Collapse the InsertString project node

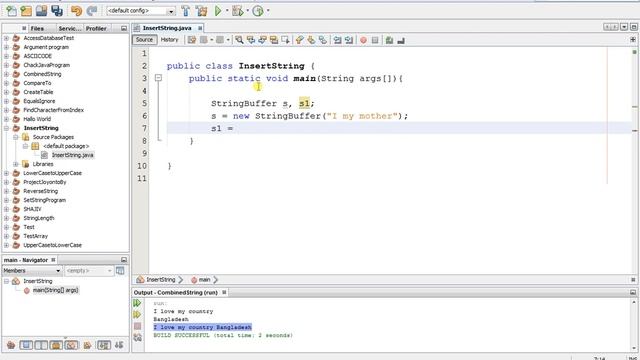pyautogui.click(x=6, y=128)
